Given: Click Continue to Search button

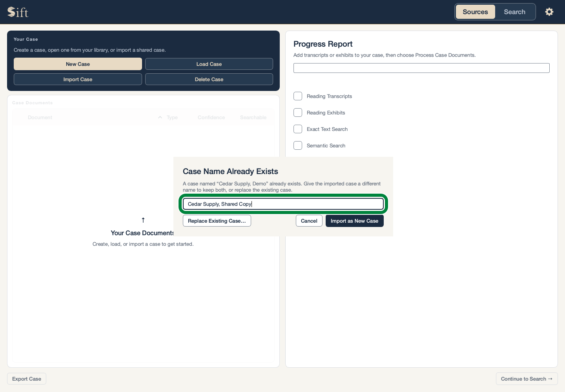Looking at the screenshot, I should click(527, 379).
